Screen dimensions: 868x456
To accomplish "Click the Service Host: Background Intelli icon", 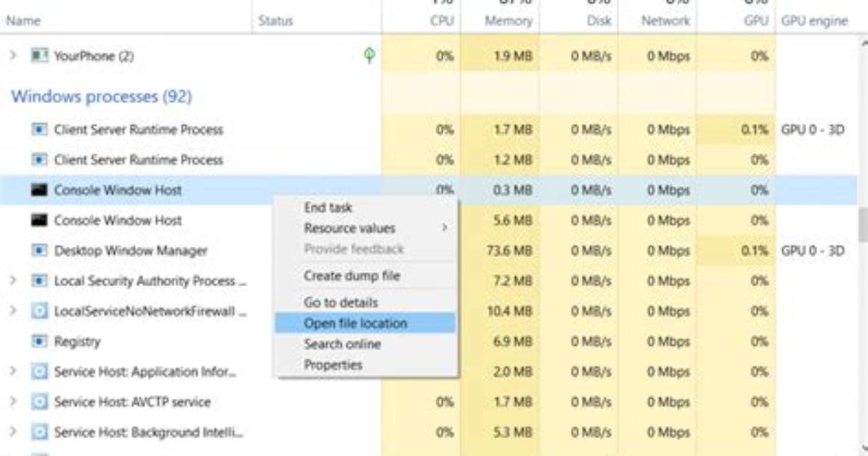I will point(39,431).
